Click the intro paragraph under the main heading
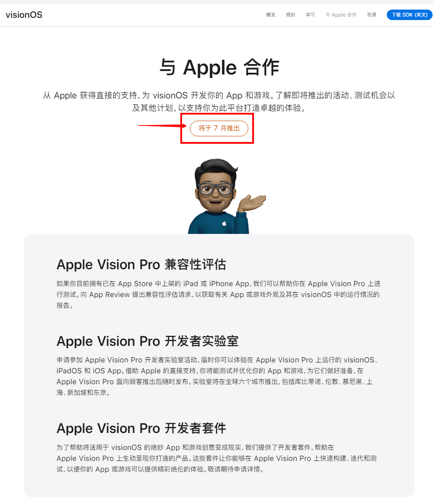Viewport: 433px width, 504px height. 219,101
